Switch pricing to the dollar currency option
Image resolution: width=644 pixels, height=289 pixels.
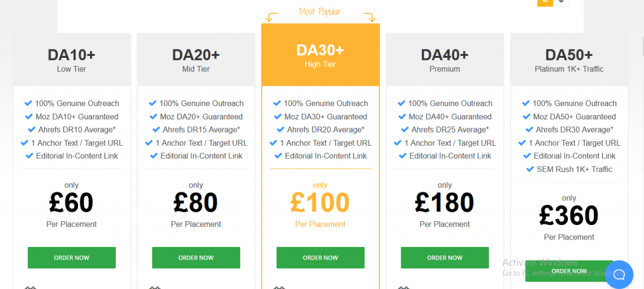tap(562, 2)
